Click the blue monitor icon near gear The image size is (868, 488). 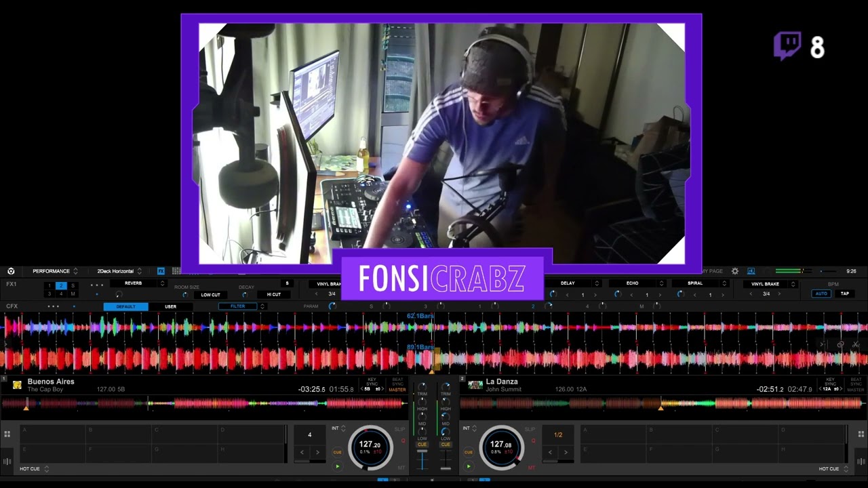click(751, 271)
